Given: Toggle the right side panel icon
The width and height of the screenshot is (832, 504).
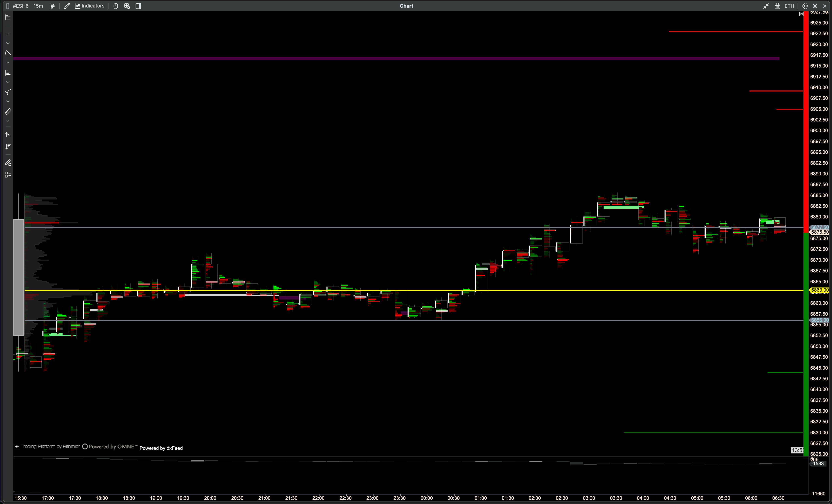Looking at the screenshot, I should (x=138, y=6).
